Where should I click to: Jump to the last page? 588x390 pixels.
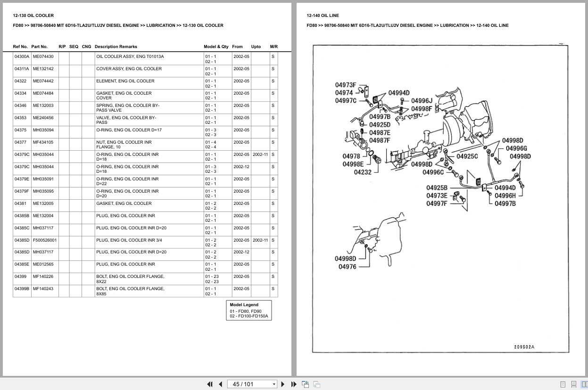294,384
